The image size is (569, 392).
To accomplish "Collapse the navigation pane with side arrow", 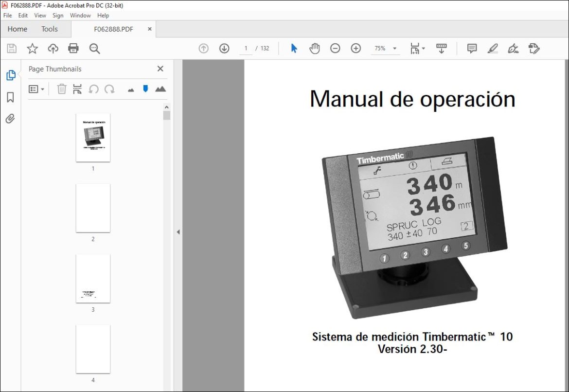I will [178, 232].
